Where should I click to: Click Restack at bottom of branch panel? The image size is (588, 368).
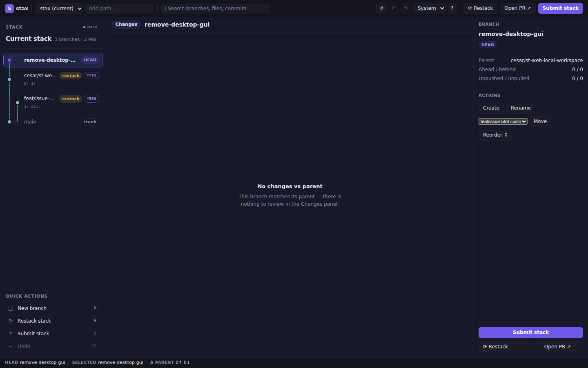(504, 347)
